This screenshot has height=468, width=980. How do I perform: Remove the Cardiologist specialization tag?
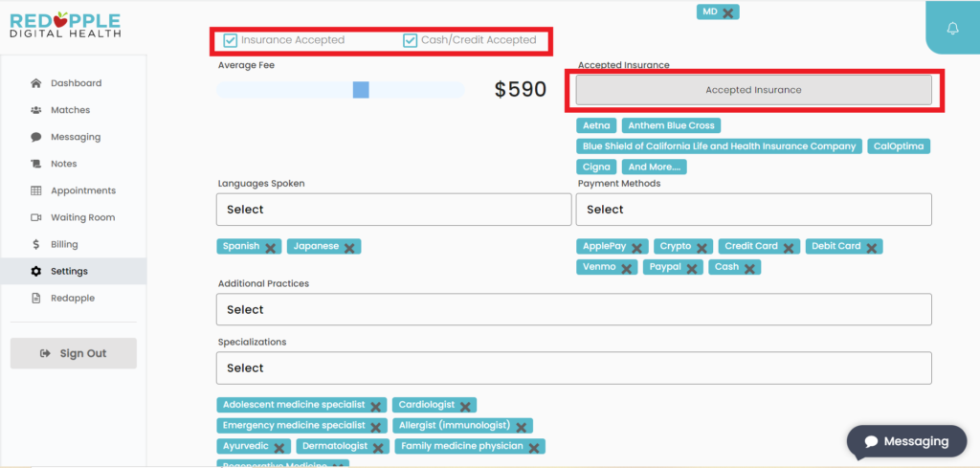click(465, 406)
